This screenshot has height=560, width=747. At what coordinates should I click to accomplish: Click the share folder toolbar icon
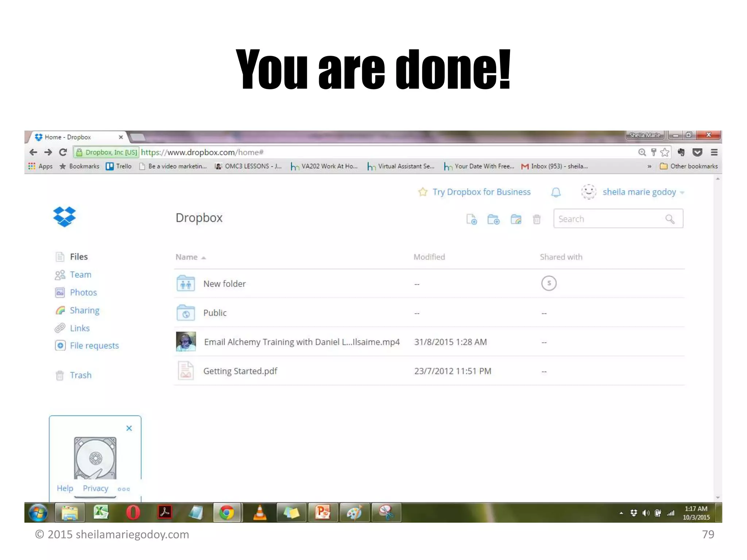516,219
